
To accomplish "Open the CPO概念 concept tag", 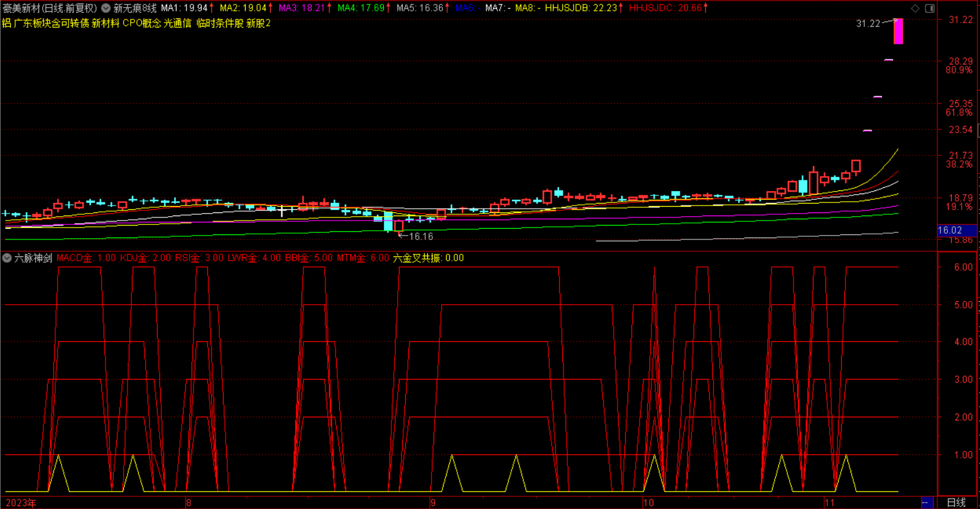I will [142, 23].
